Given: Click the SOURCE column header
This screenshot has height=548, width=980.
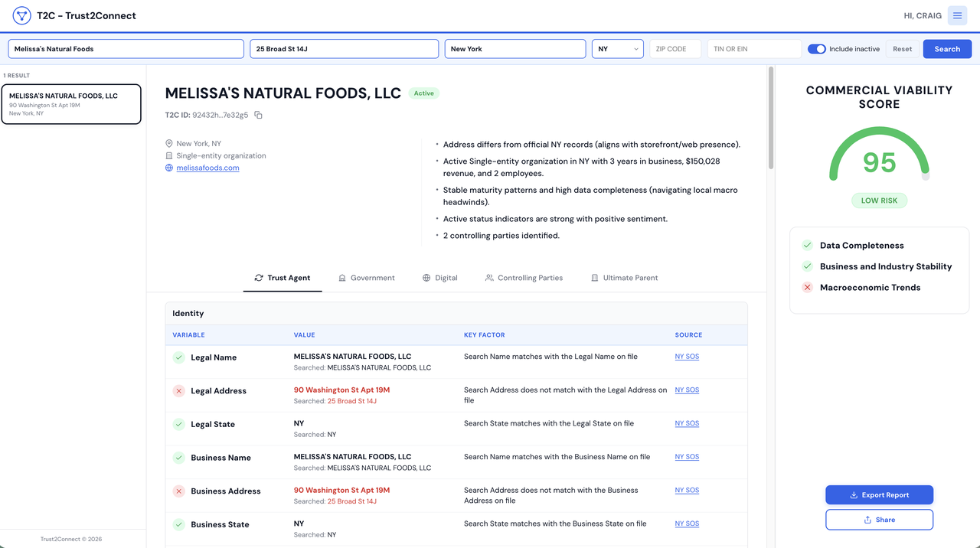Looking at the screenshot, I should [x=688, y=335].
